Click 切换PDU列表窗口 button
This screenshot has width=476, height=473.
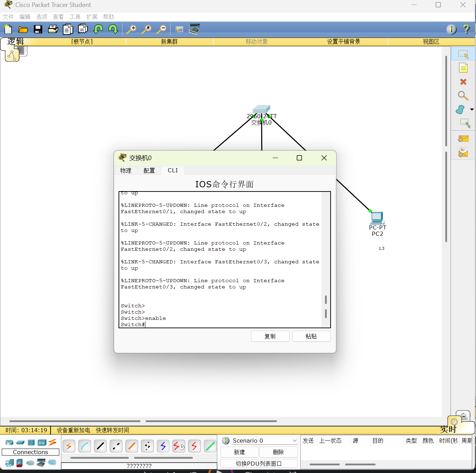click(x=259, y=464)
